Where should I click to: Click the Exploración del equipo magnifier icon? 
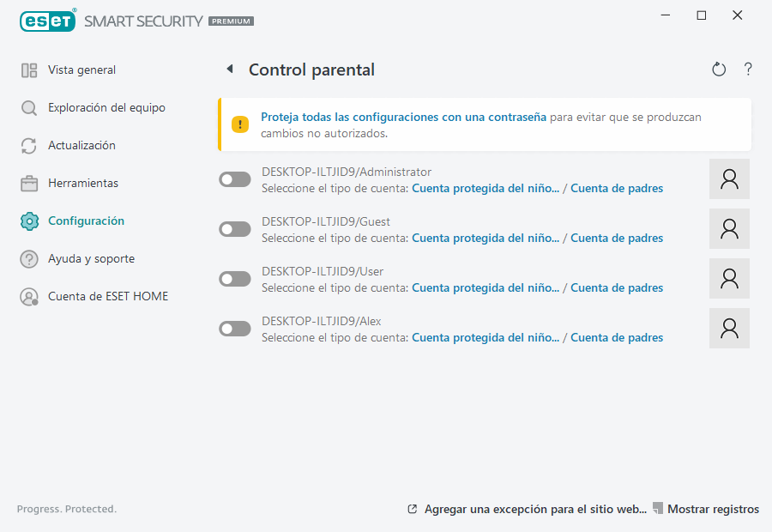[x=29, y=107]
